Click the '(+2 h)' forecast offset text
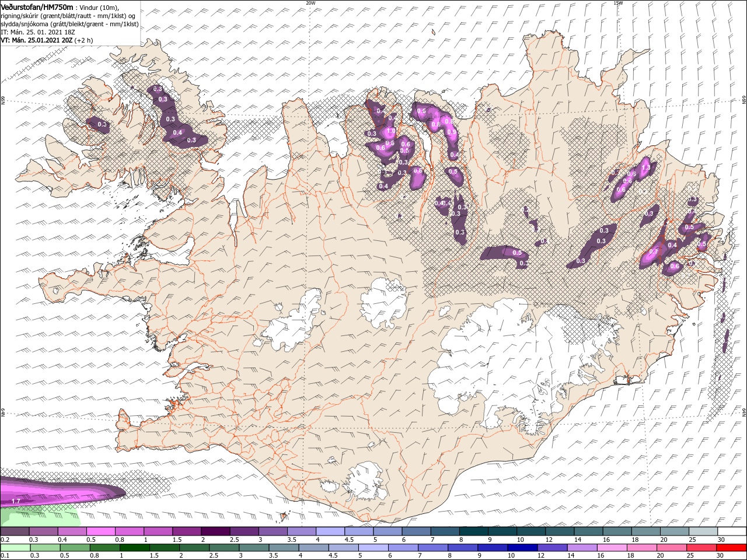Image resolution: width=747 pixels, height=560 pixels. tap(83, 41)
